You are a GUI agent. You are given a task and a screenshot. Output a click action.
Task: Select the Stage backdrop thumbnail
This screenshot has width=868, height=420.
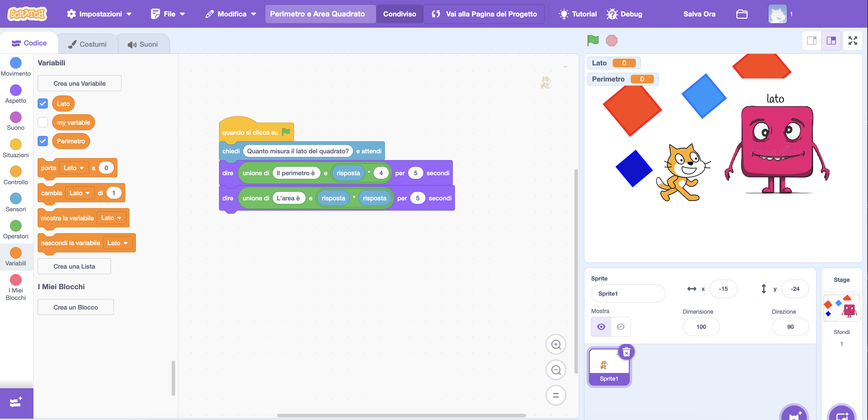pyautogui.click(x=841, y=308)
